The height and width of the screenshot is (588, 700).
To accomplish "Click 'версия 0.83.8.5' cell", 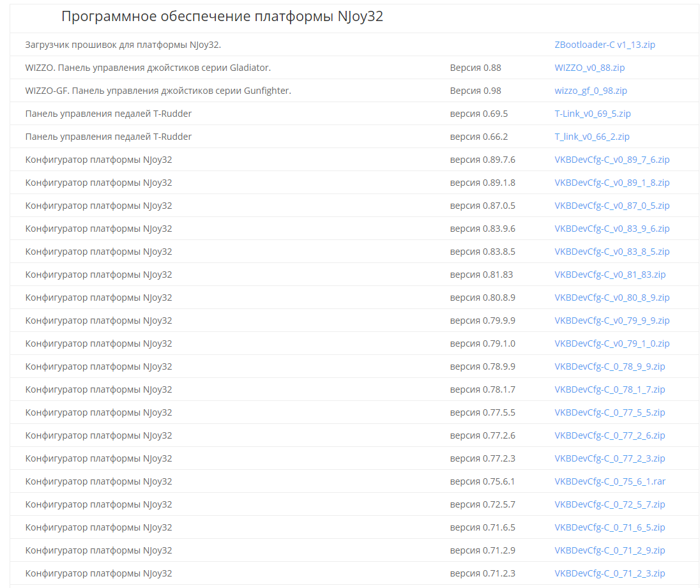I will click(482, 252).
